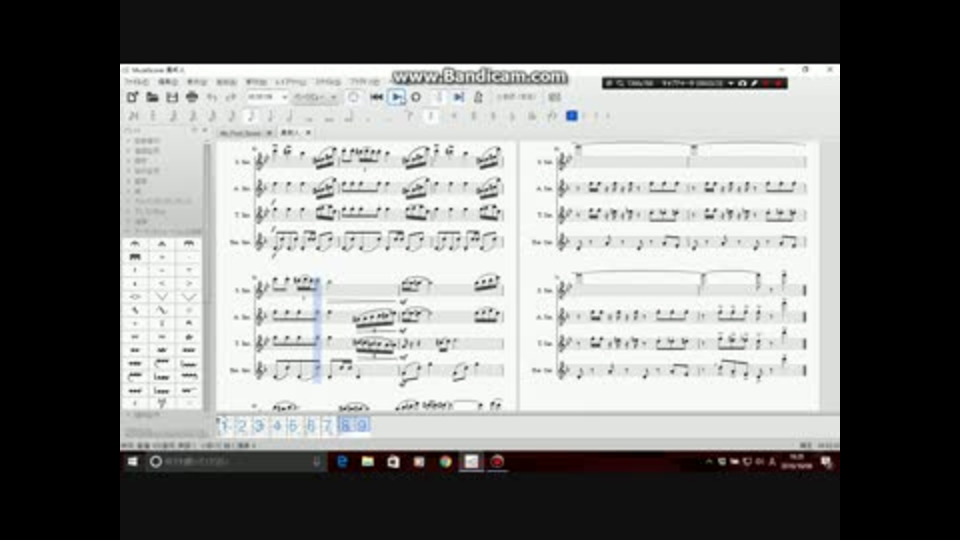The width and height of the screenshot is (960, 540).
Task: Apply a flat accidental from toolbar
Action: click(512, 115)
